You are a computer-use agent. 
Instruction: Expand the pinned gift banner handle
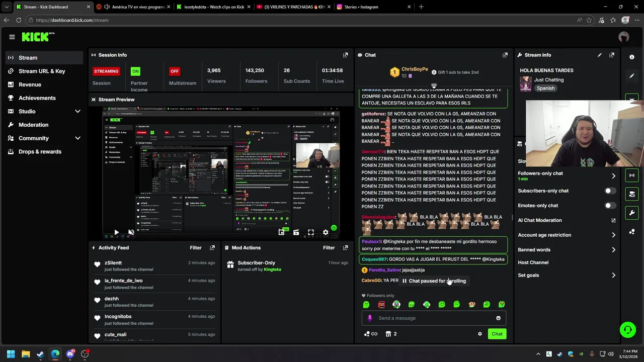pos(434,86)
